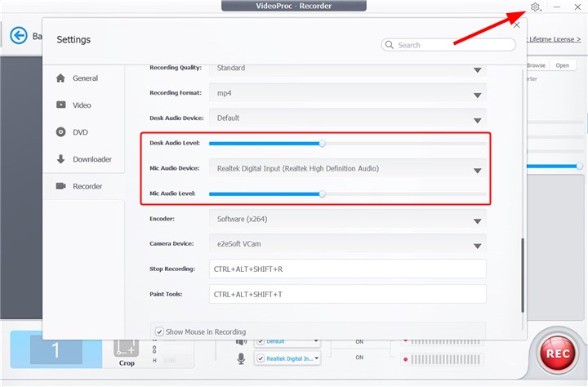The image size is (588, 387).
Task: Click the General home icon
Action: [x=60, y=78]
